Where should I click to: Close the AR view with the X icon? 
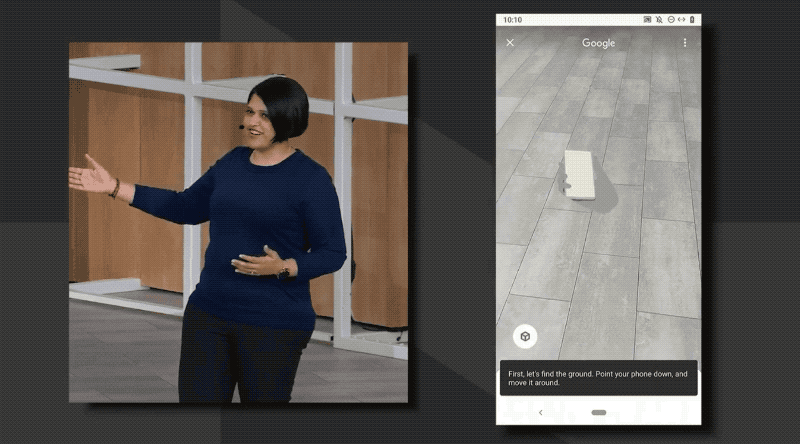tap(510, 43)
